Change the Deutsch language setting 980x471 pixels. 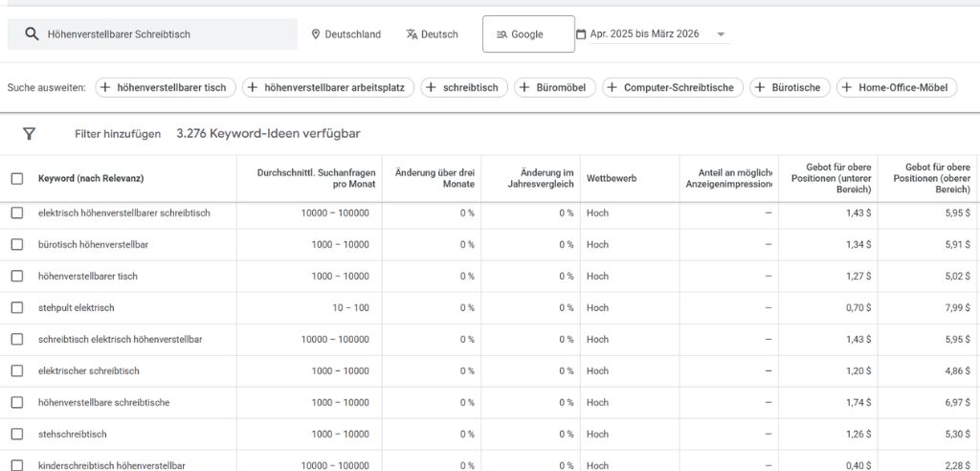click(x=432, y=34)
